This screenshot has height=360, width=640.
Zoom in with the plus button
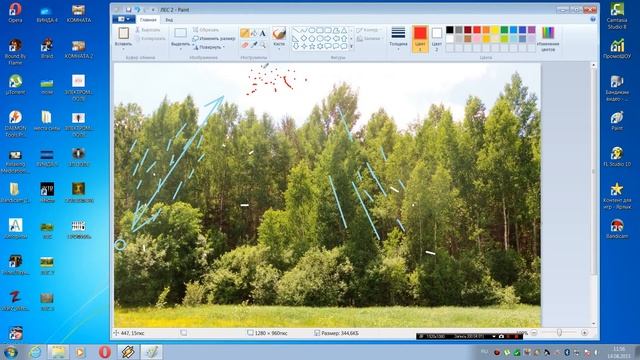(x=584, y=333)
